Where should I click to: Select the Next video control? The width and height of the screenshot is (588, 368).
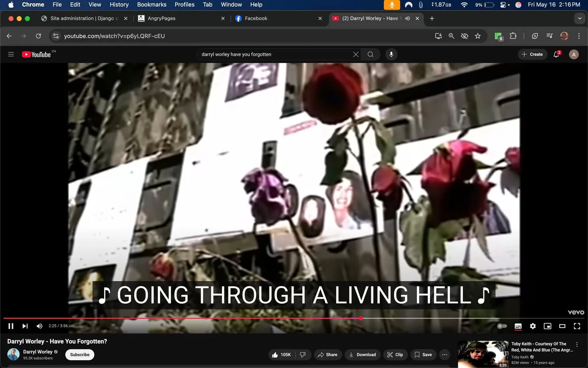pos(25,326)
